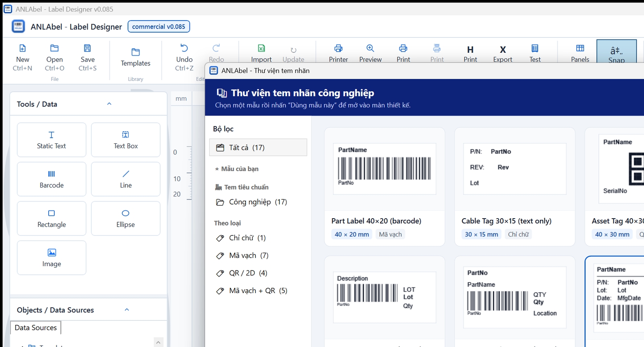Click the ANLAbel app logo beside the title
Image resolution: width=644 pixels, height=347 pixels.
coord(19,27)
